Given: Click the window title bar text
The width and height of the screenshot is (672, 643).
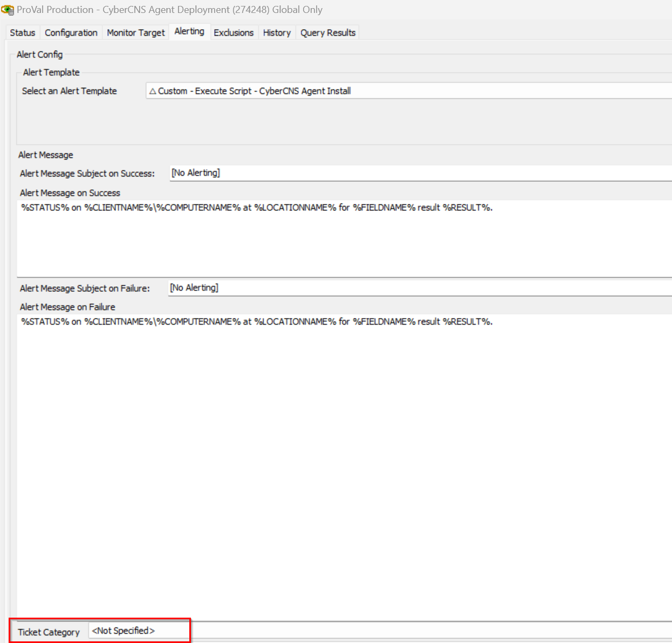Looking at the screenshot, I should (x=169, y=10).
